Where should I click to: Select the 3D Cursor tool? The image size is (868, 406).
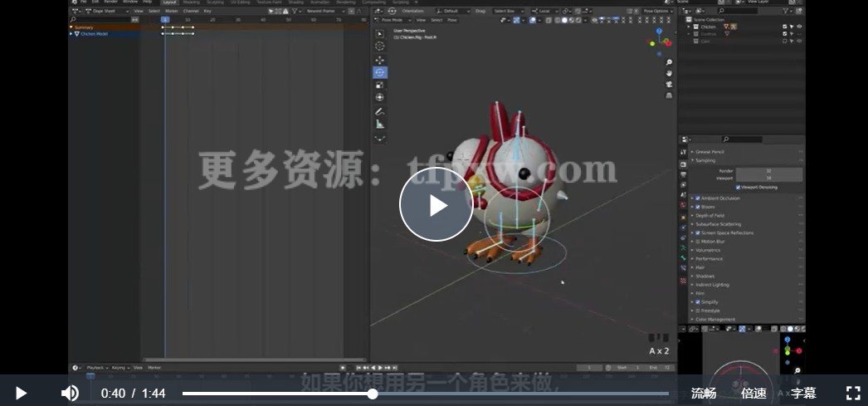(x=380, y=46)
